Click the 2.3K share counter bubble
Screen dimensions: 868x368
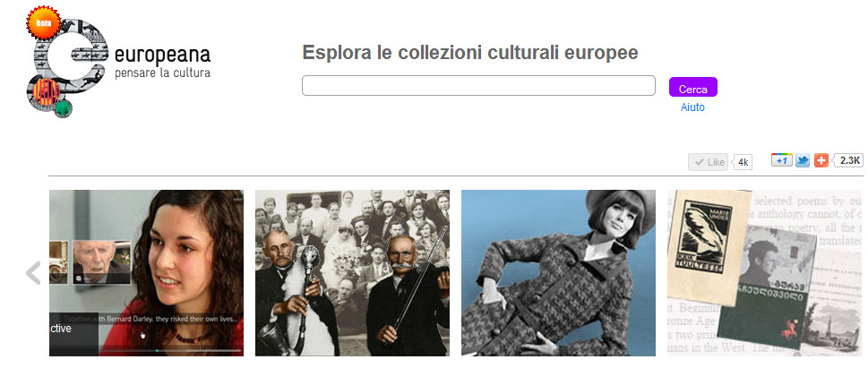[x=848, y=160]
